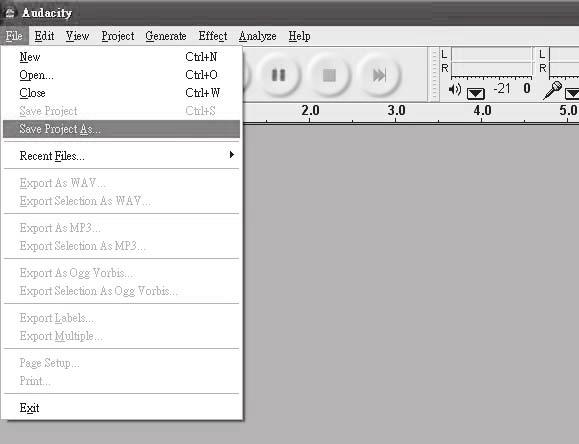
Task: Click the Stop playback button
Action: point(329,75)
